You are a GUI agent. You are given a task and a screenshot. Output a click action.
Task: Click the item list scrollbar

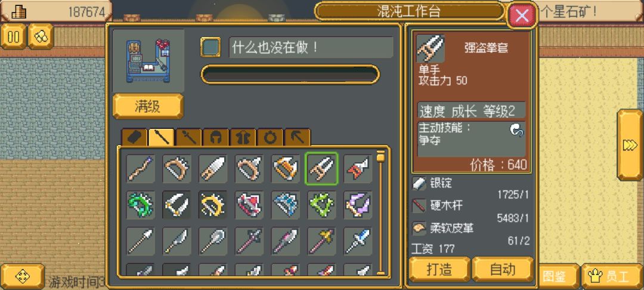pyautogui.click(x=381, y=213)
